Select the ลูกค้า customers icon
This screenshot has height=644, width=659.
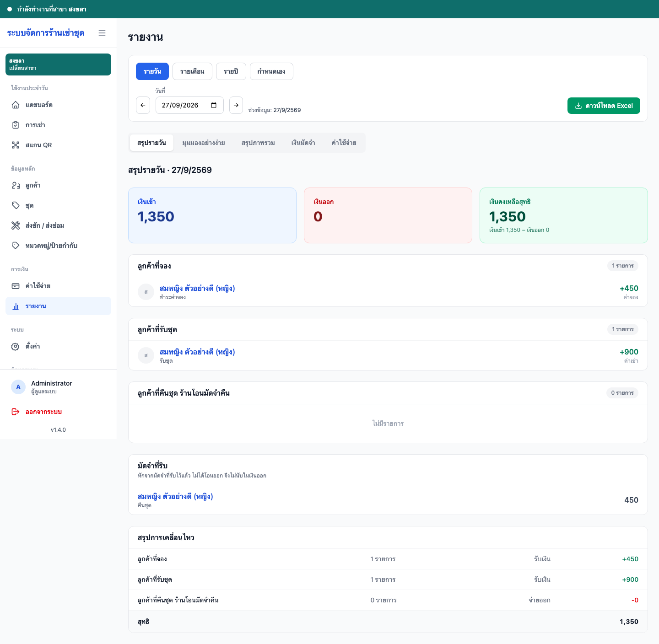coord(16,185)
